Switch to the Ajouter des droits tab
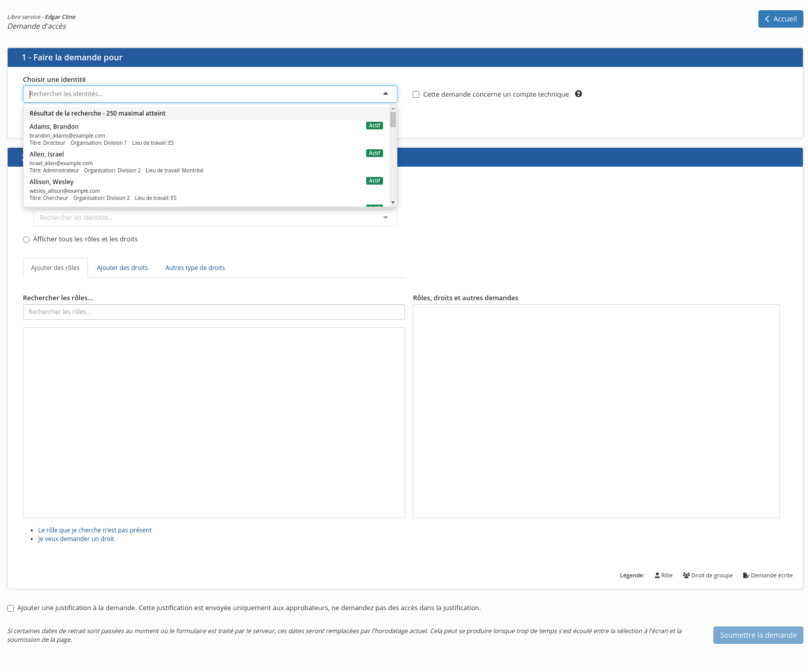 [122, 268]
